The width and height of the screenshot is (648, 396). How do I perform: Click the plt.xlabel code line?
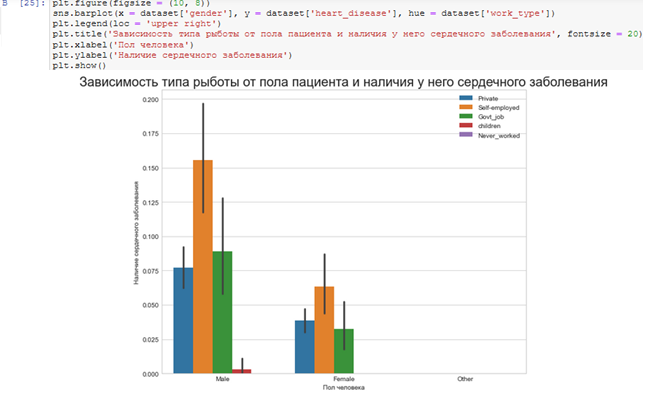point(123,45)
